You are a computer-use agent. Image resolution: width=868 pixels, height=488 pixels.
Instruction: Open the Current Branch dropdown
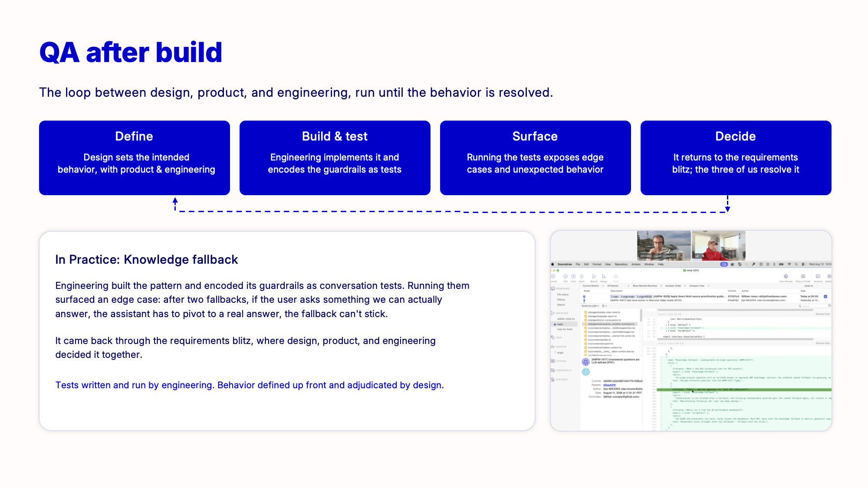593,286
